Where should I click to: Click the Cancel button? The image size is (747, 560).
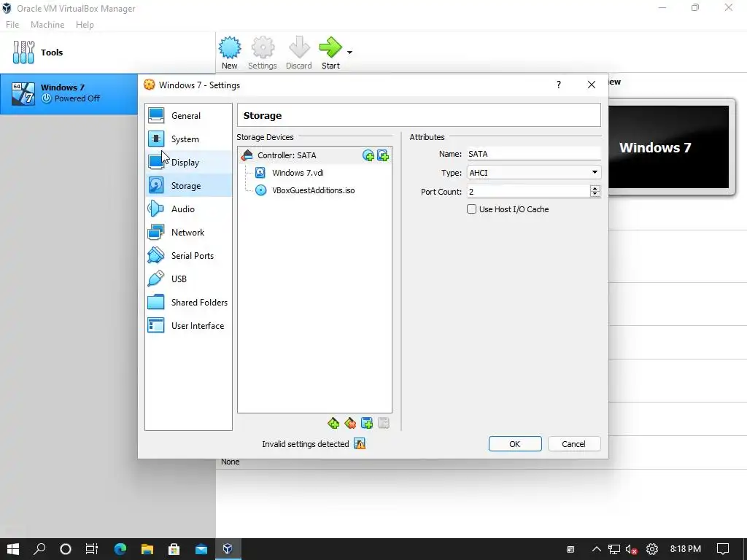tap(573, 444)
